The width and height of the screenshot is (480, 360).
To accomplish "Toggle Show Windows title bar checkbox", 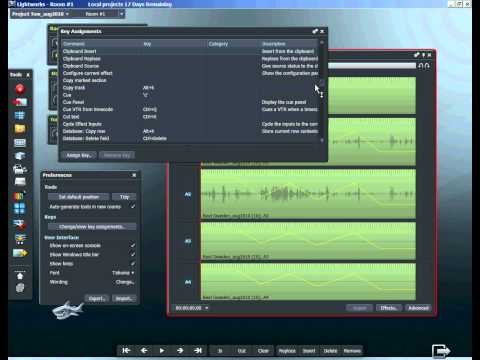I will (133, 255).
